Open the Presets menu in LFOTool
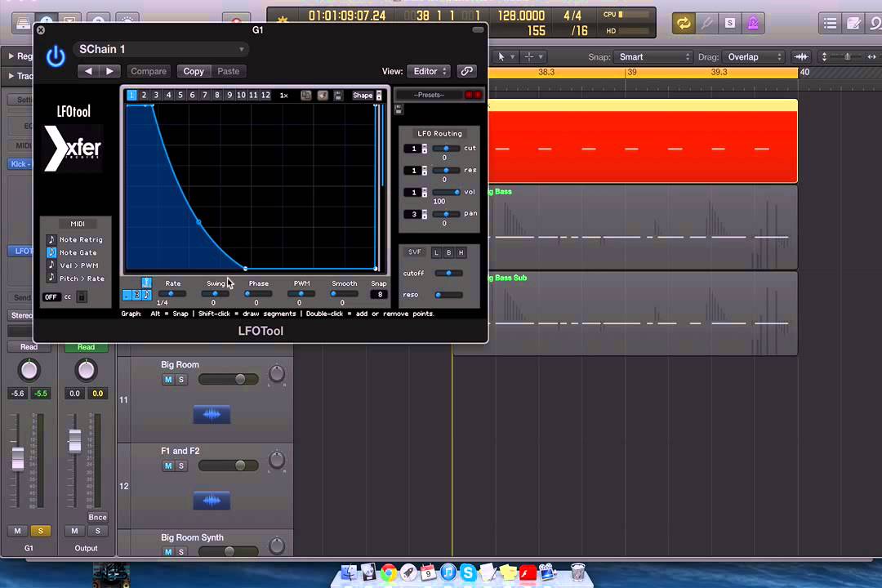The width and height of the screenshot is (882, 588). click(x=430, y=95)
